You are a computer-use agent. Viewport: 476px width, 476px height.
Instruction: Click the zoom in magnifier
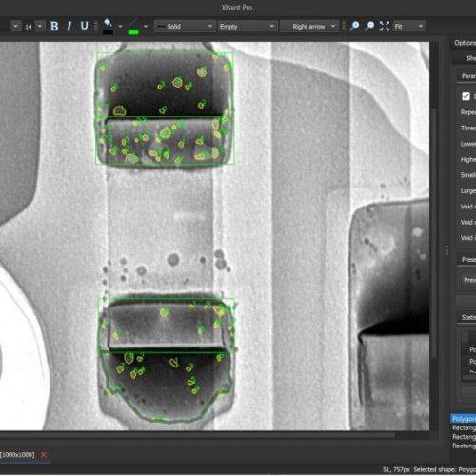pos(354,26)
